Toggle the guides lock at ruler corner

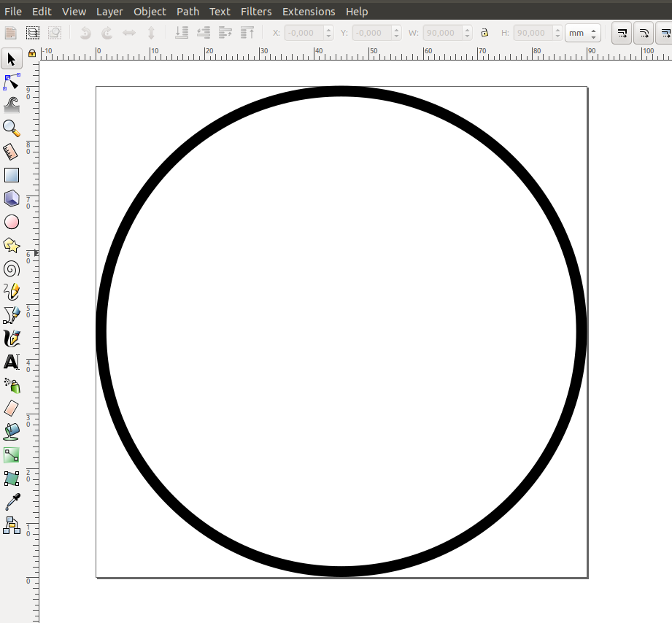(31, 53)
